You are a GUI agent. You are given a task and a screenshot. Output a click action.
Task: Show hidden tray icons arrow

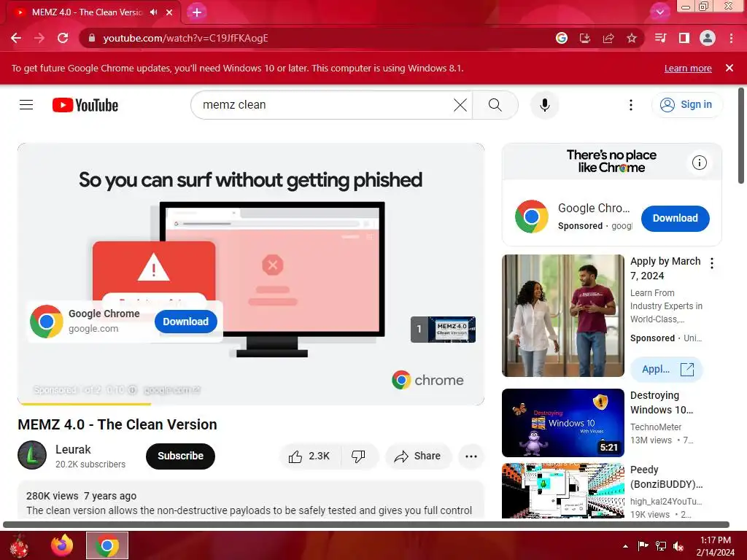click(x=625, y=546)
